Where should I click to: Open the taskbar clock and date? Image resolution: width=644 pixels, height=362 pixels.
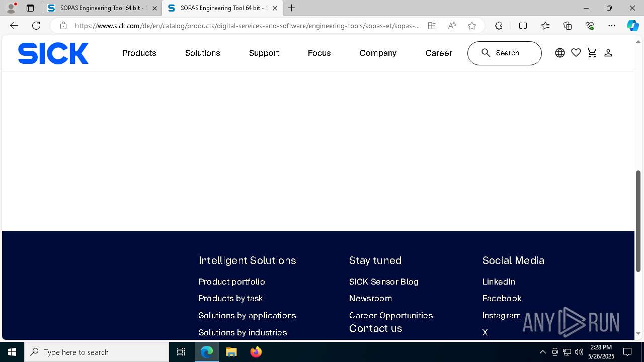tap(601, 352)
